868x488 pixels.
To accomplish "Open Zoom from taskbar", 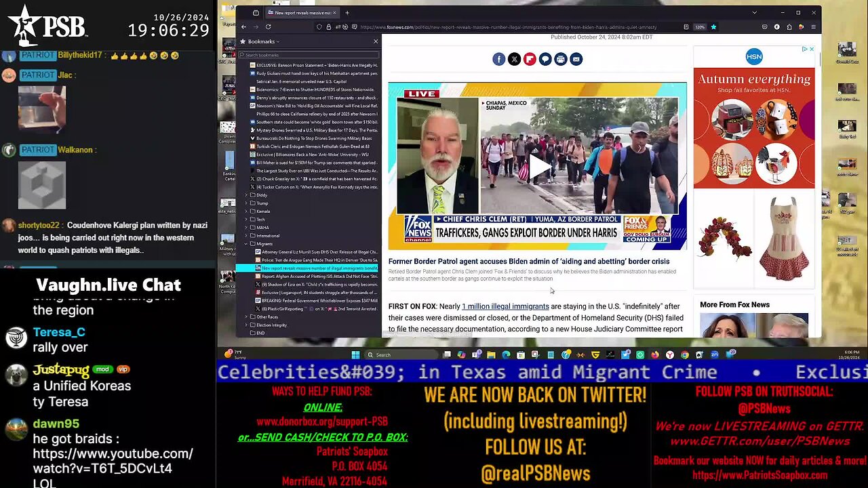I will (x=715, y=354).
